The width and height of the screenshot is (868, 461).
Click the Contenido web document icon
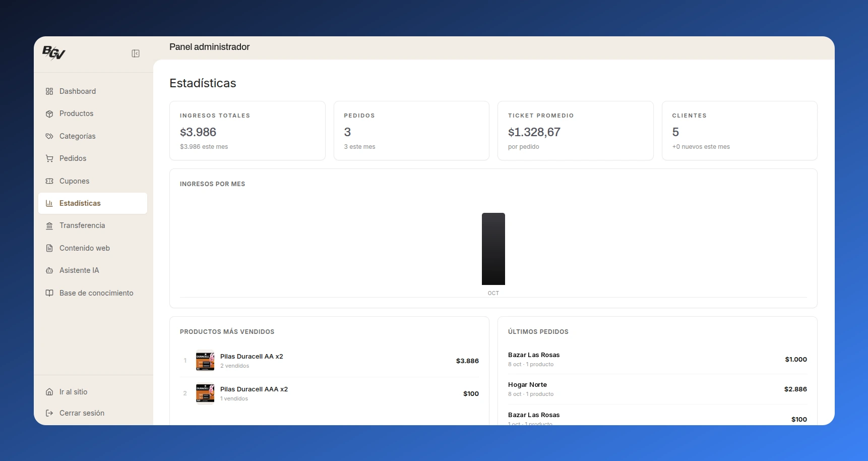click(x=49, y=248)
